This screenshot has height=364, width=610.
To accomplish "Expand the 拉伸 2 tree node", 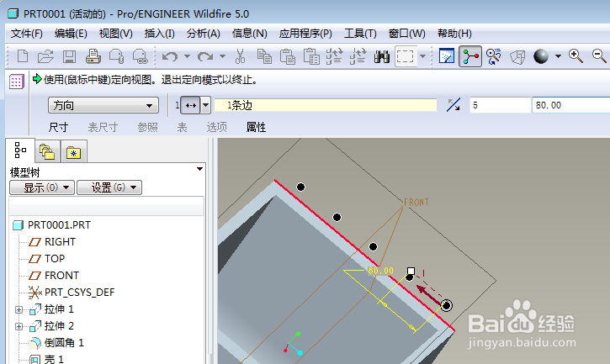I will point(19,326).
